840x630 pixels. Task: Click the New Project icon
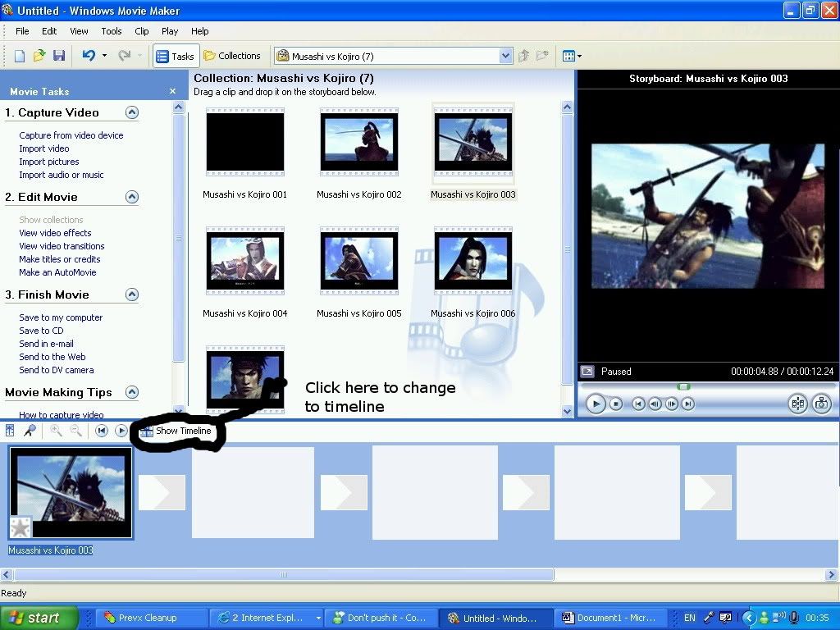(20, 56)
